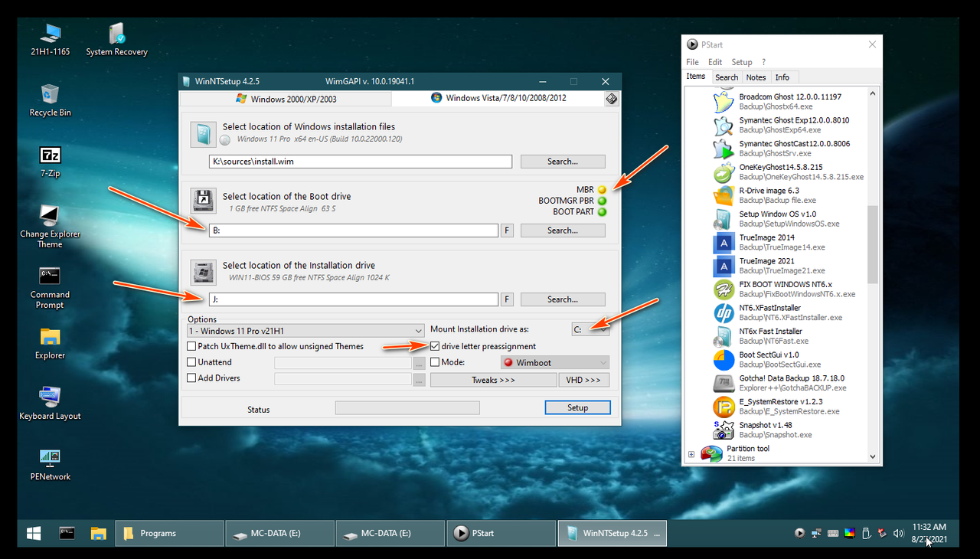The image size is (980, 559).
Task: Click the install.wim path input field
Action: (361, 162)
